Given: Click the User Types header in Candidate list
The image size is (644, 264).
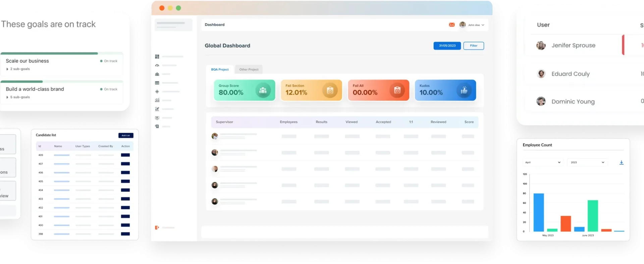Looking at the screenshot, I should pos(83,146).
